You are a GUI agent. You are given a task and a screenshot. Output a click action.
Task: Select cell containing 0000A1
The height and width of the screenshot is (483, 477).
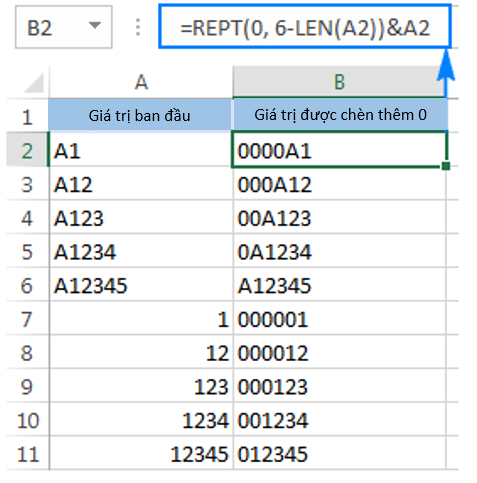click(x=339, y=149)
